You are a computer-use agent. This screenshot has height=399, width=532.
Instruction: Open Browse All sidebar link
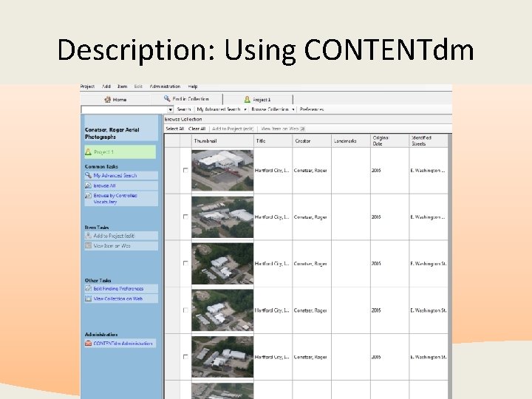click(104, 185)
